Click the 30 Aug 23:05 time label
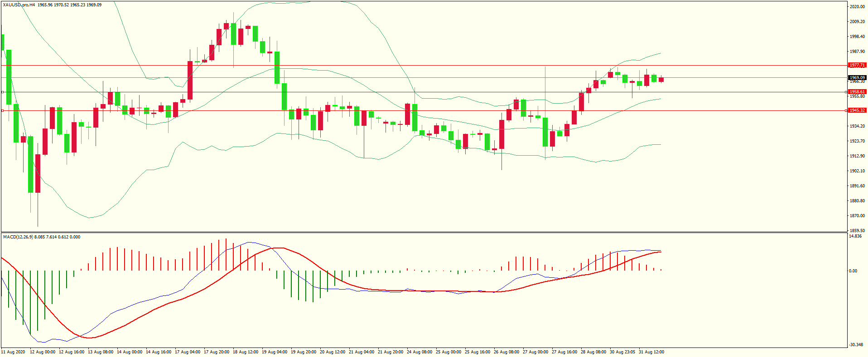The width and height of the screenshot is (868, 357). click(622, 352)
